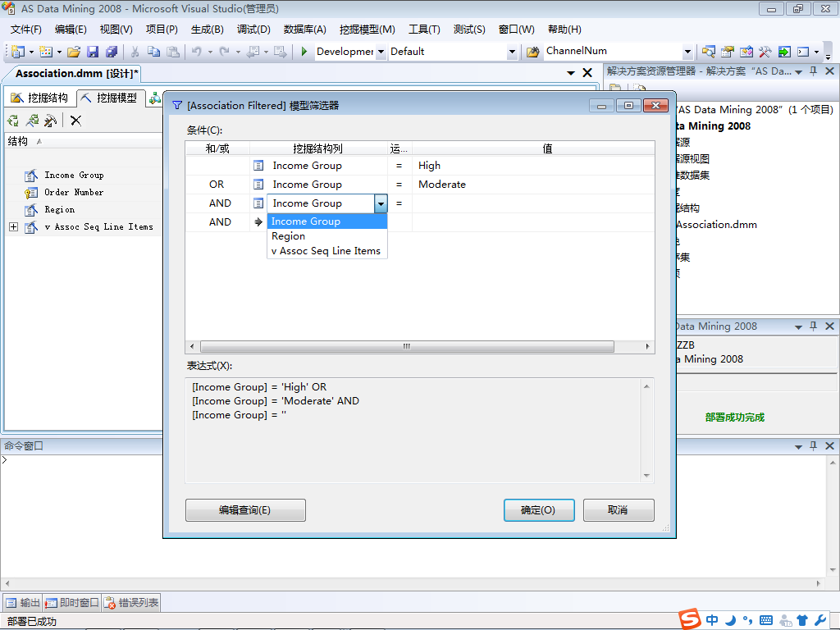Viewport: 840px width, 630px height.
Task: Click the OR operator cell
Action: 217,185
